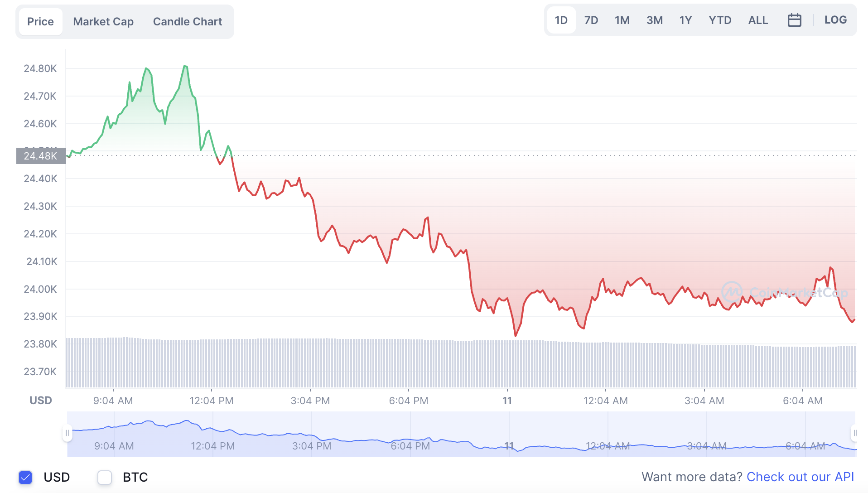
Task: Select the 1D time range
Action: tap(561, 20)
